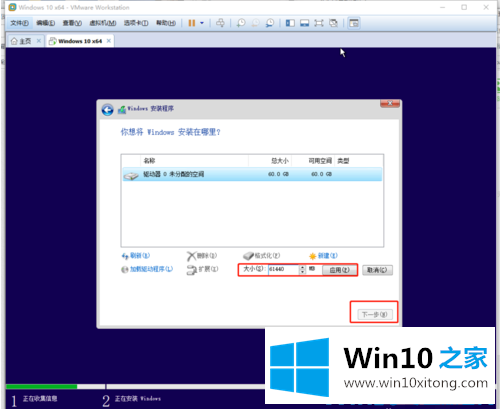Decrease partition size with the down spinner

click(x=302, y=272)
